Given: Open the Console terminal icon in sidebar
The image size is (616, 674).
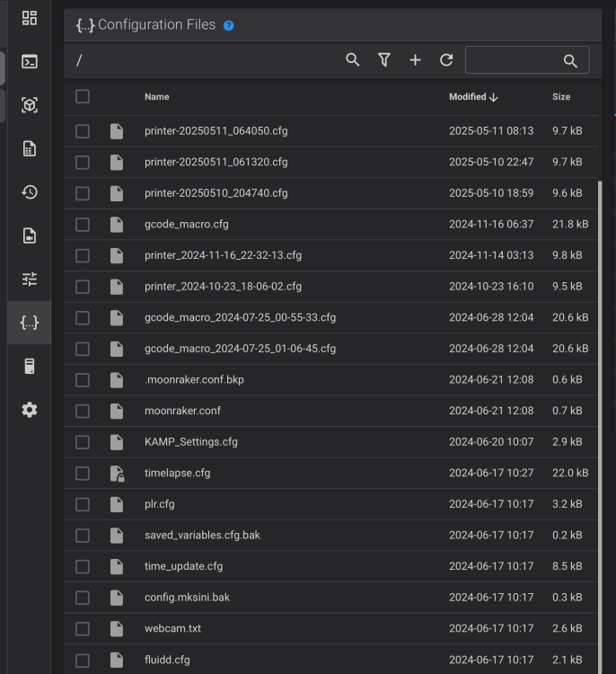Looking at the screenshot, I should (x=30, y=62).
